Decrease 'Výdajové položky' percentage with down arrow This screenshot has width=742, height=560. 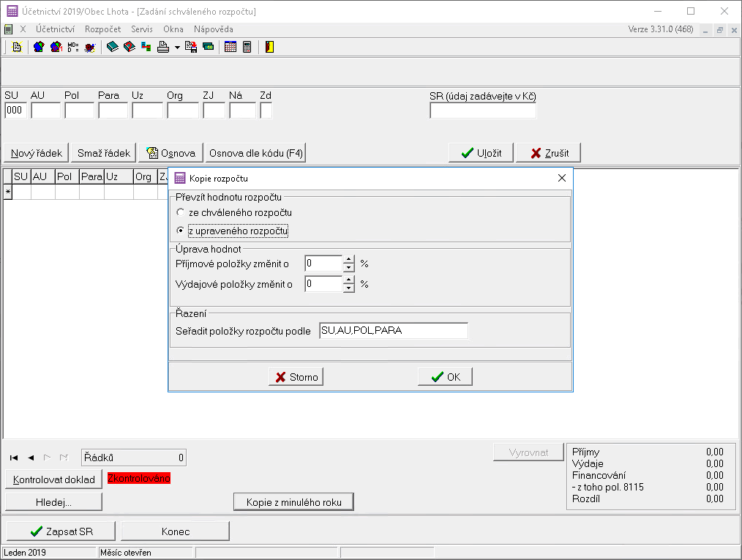[x=349, y=288]
